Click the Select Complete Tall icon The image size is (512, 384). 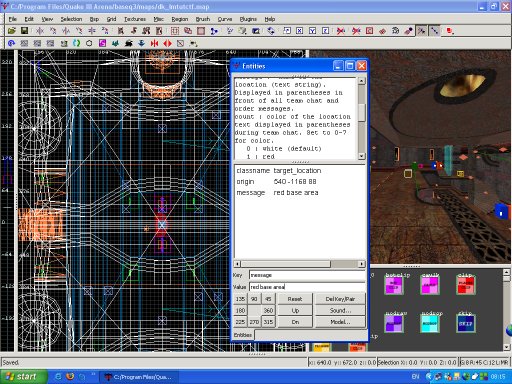[121, 31]
